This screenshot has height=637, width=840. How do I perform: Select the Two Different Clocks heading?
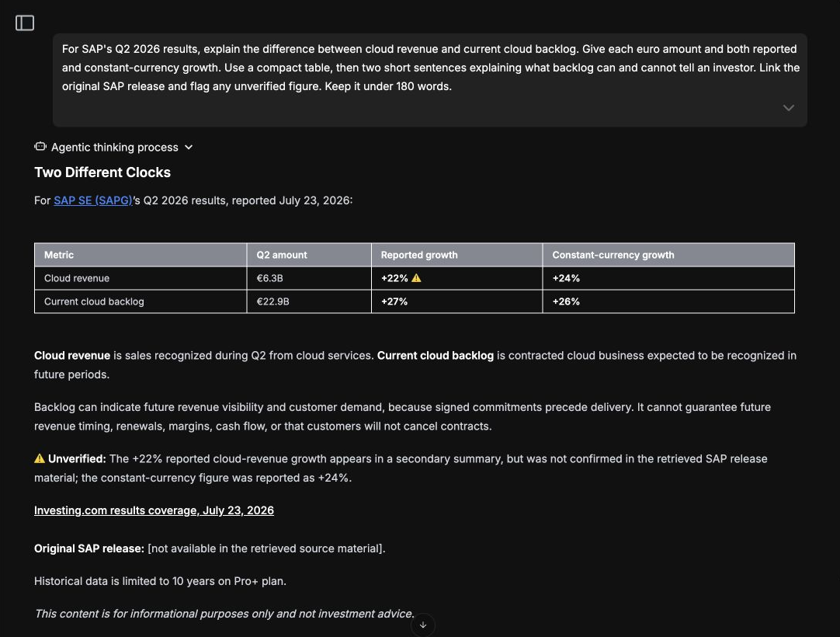pyautogui.click(x=102, y=172)
